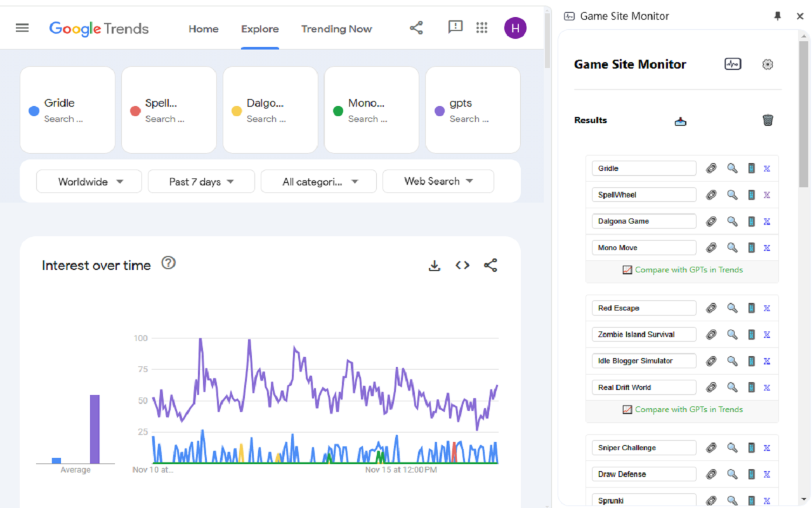Image resolution: width=812 pixels, height=508 pixels.
Task: Click the Spell... search term card
Action: coord(169,110)
